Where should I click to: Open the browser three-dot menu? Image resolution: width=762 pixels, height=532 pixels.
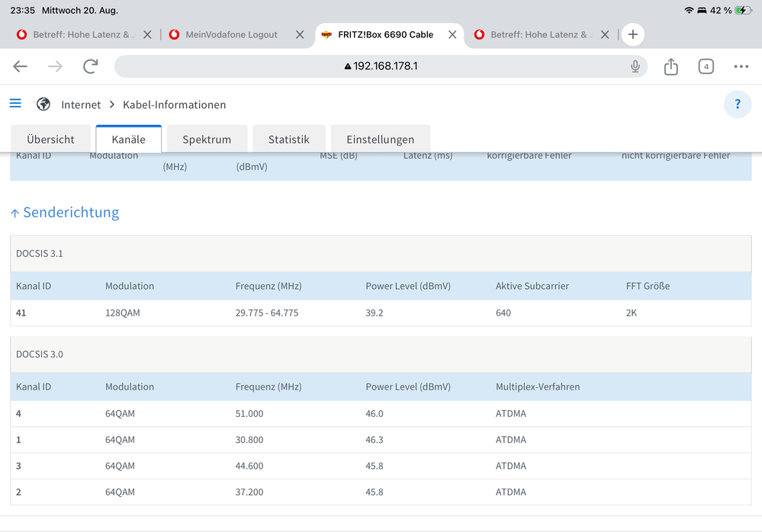click(x=741, y=66)
